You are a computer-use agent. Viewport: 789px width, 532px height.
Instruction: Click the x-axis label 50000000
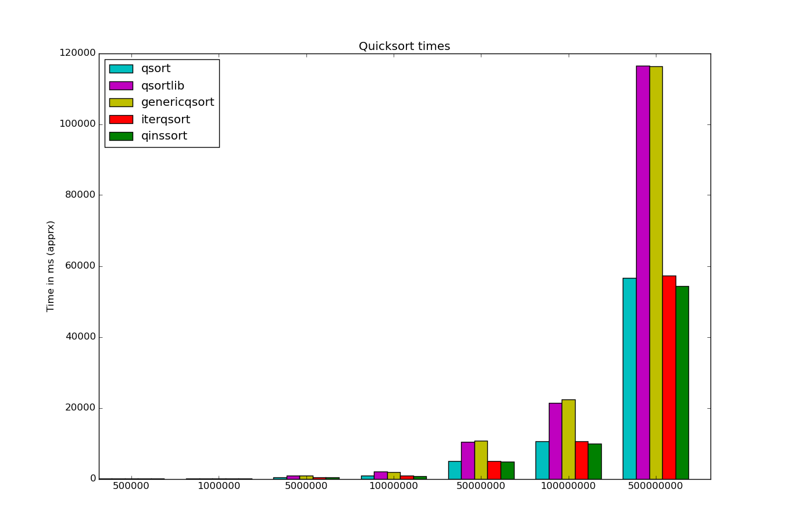(x=481, y=486)
